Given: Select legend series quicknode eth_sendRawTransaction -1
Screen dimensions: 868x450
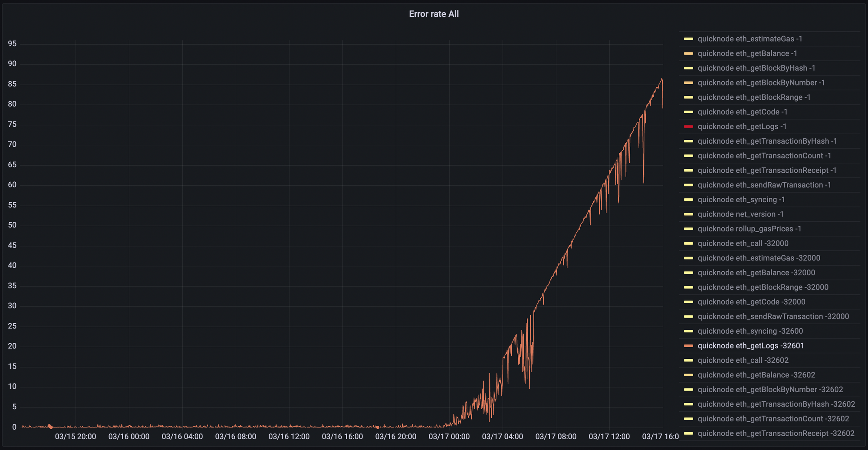Looking at the screenshot, I should tap(764, 185).
